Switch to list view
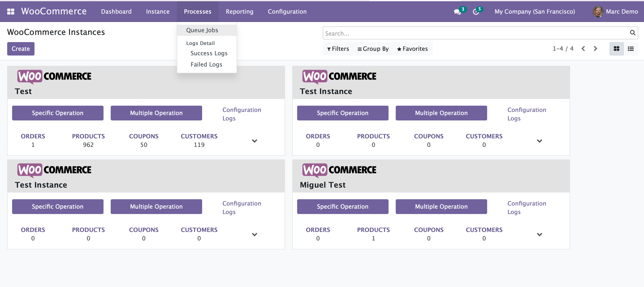644x287 pixels. 631,49
